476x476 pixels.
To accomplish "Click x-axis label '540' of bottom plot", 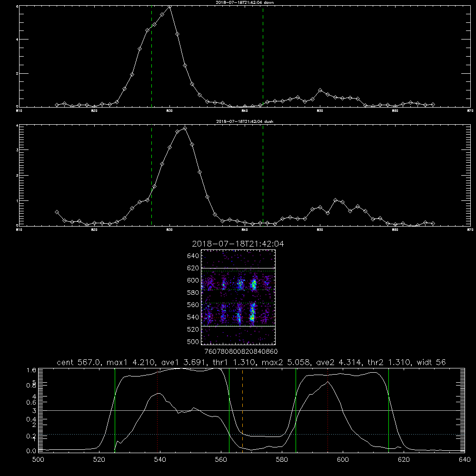I will 160,460.
